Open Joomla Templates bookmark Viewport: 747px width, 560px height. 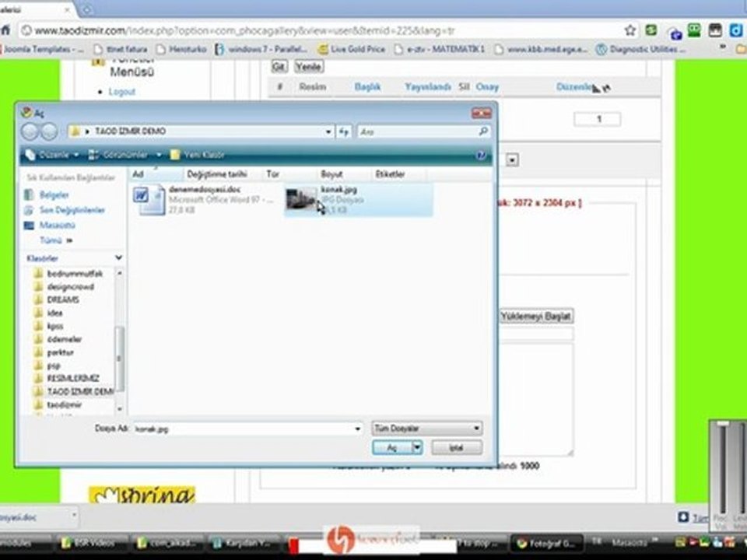(42, 49)
